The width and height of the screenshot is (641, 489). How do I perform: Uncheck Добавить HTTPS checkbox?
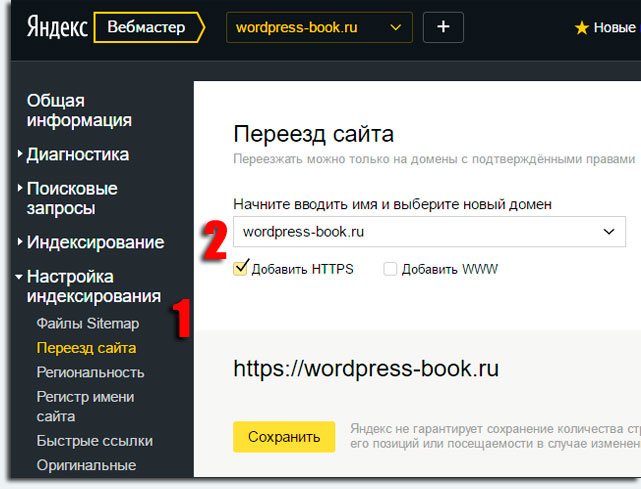[240, 269]
